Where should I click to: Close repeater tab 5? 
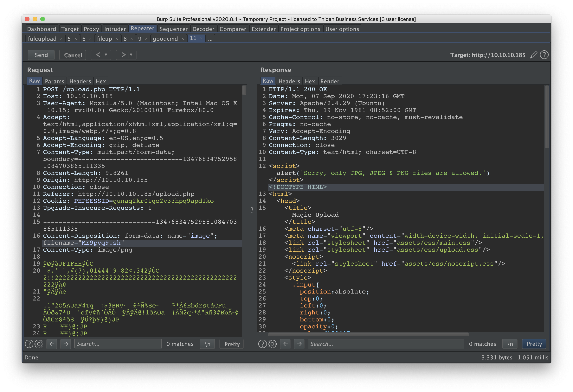click(x=76, y=39)
